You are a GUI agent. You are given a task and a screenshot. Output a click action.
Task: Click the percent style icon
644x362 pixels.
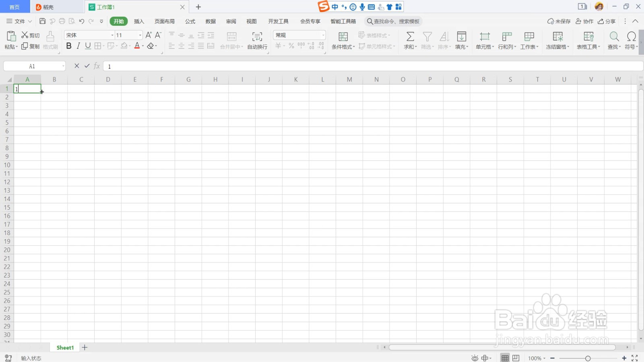point(291,46)
